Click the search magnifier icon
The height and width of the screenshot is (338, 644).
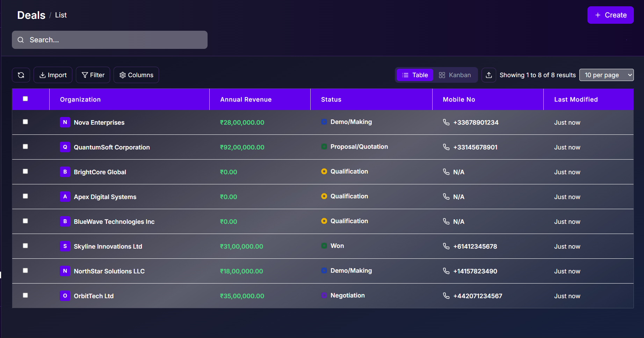coord(21,40)
